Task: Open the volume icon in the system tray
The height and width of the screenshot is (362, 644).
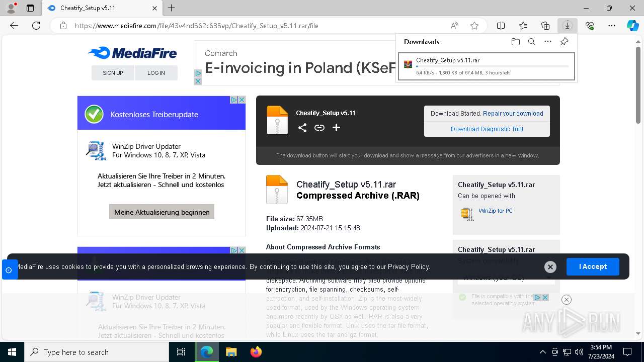Action: coord(579,352)
